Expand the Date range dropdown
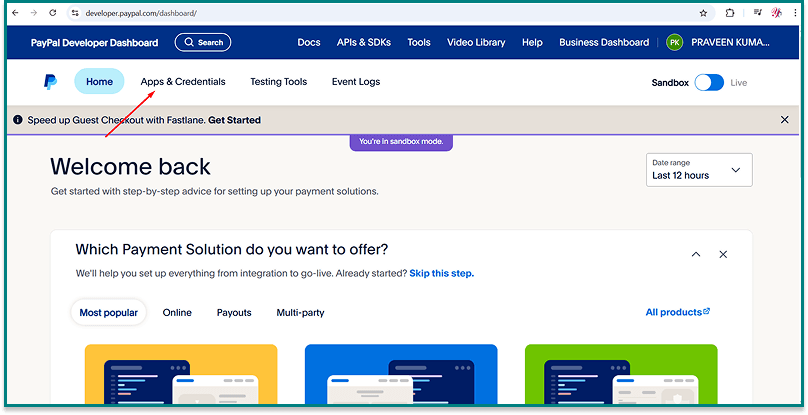808x415 pixels. tap(699, 170)
